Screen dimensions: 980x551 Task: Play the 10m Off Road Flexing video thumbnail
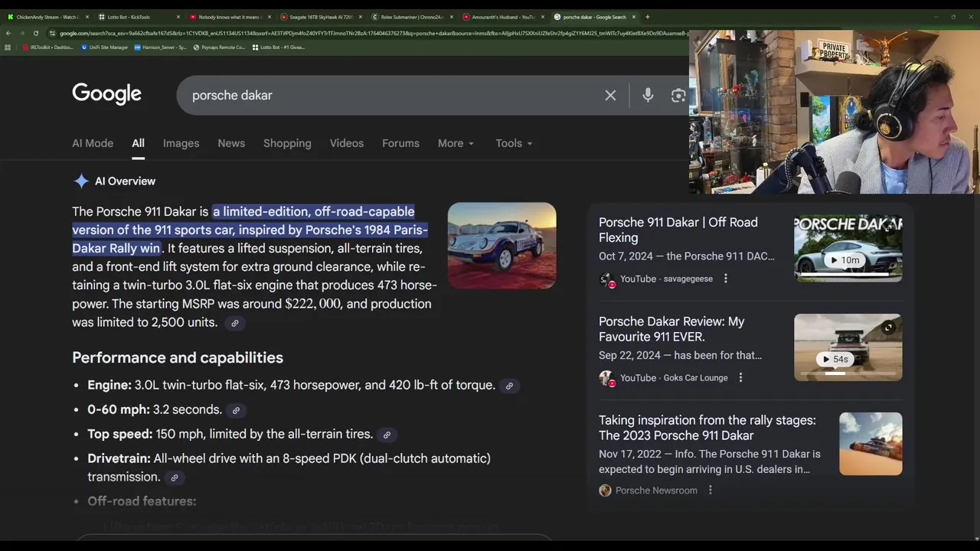(x=848, y=248)
